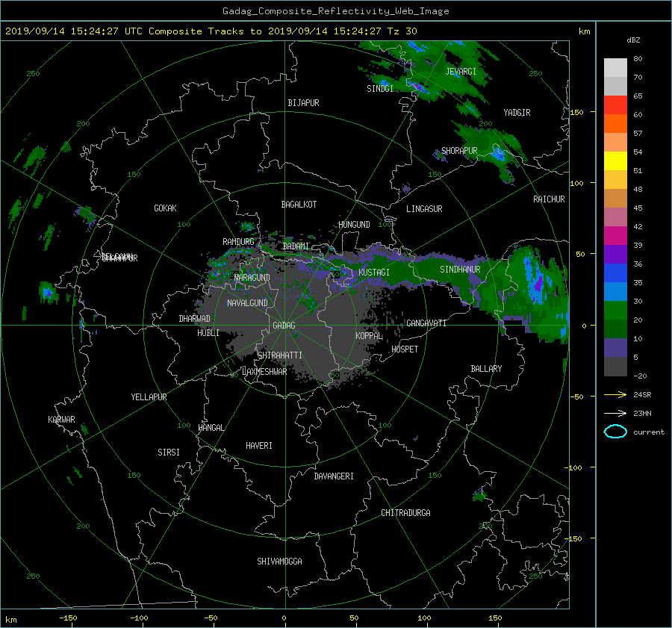The width and height of the screenshot is (672, 628).
Task: Select the BIJAPUR city label
Action: click(x=303, y=103)
